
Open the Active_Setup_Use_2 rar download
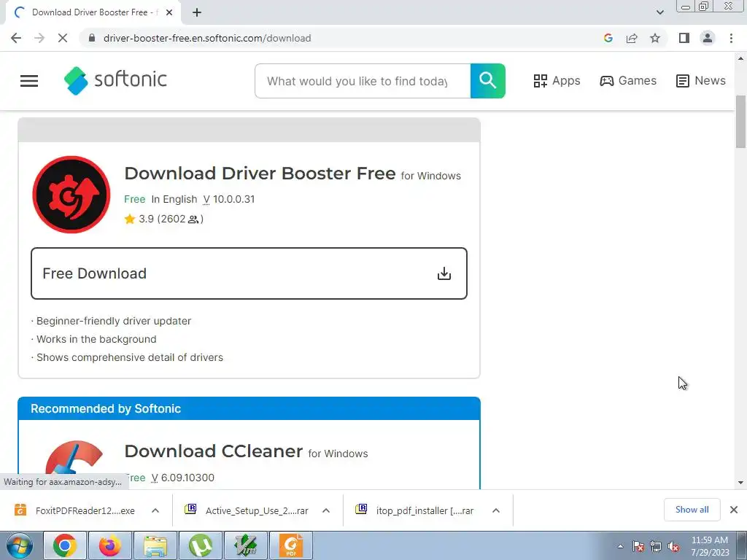[x=247, y=510]
